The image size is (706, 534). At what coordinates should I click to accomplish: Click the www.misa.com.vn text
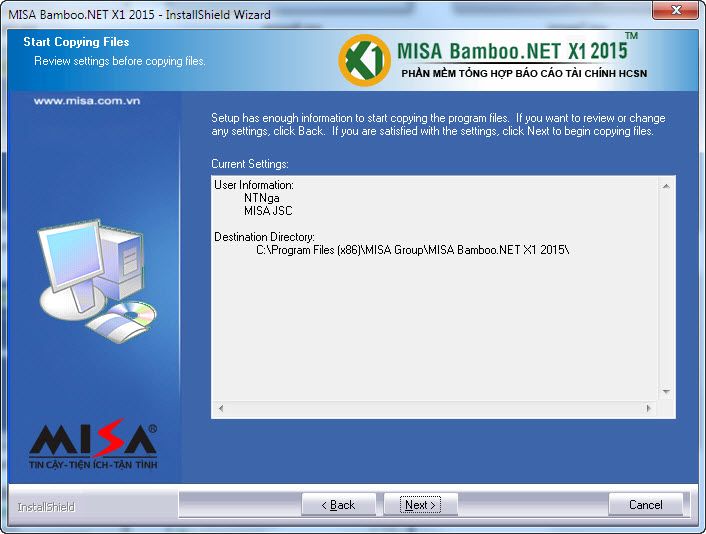pos(87,101)
